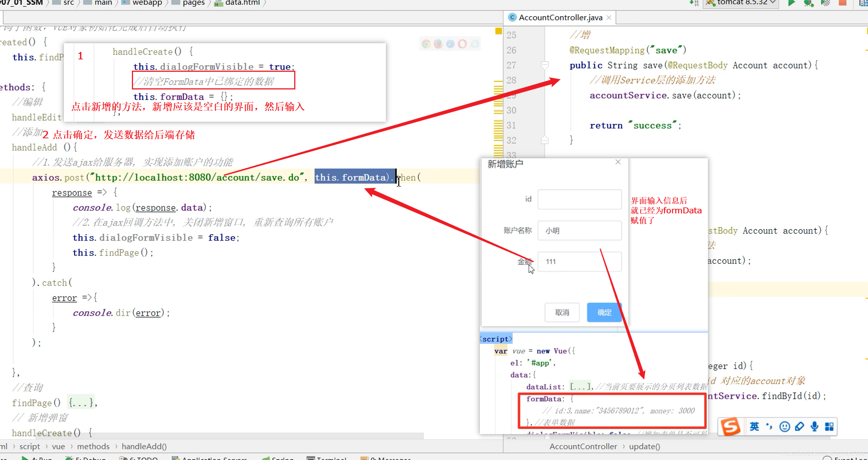Click accountService.save(account) in line 29
The height and width of the screenshot is (460, 868).
[665, 95]
